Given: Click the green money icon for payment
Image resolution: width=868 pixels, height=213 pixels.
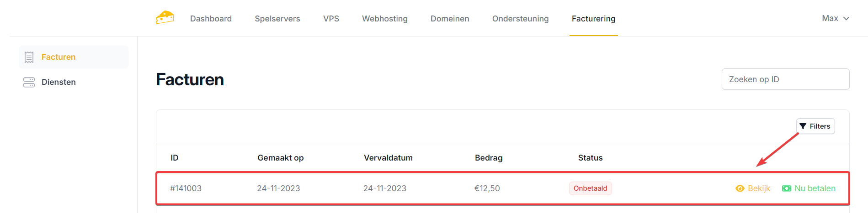Looking at the screenshot, I should tap(787, 188).
